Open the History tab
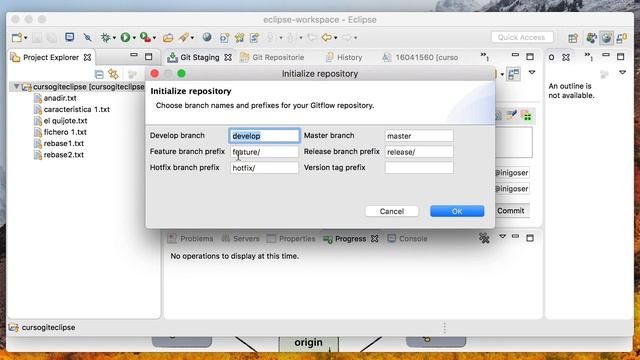 [344, 58]
